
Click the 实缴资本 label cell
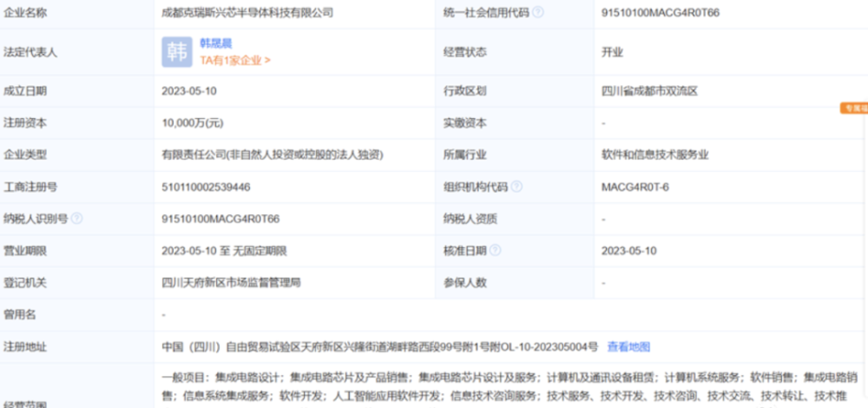pos(514,123)
